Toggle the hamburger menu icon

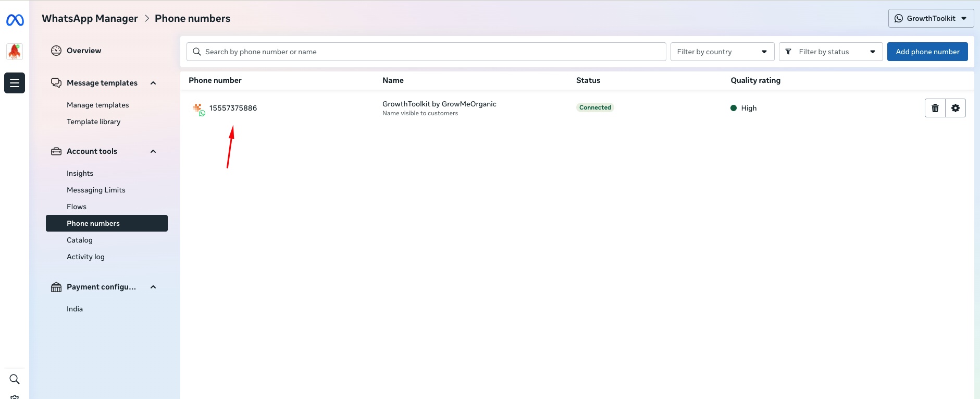pyautogui.click(x=15, y=83)
